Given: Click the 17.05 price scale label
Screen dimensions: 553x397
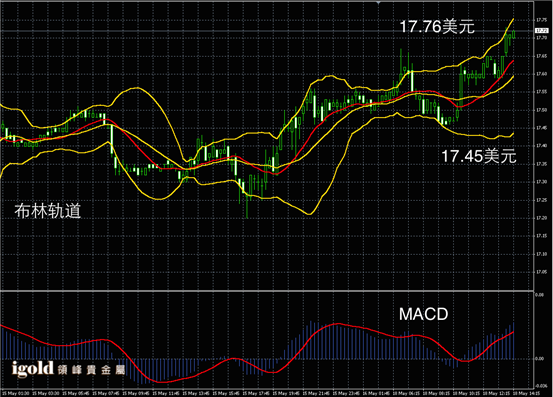Looking at the screenshot, I should pos(541,272).
